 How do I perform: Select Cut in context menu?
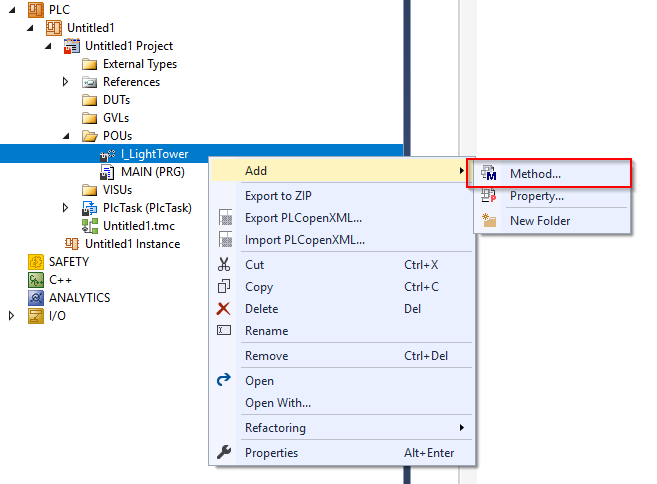pos(342,265)
